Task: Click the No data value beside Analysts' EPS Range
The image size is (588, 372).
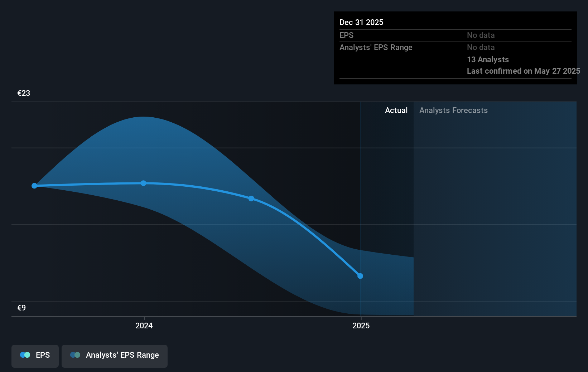Action: pyautogui.click(x=481, y=47)
